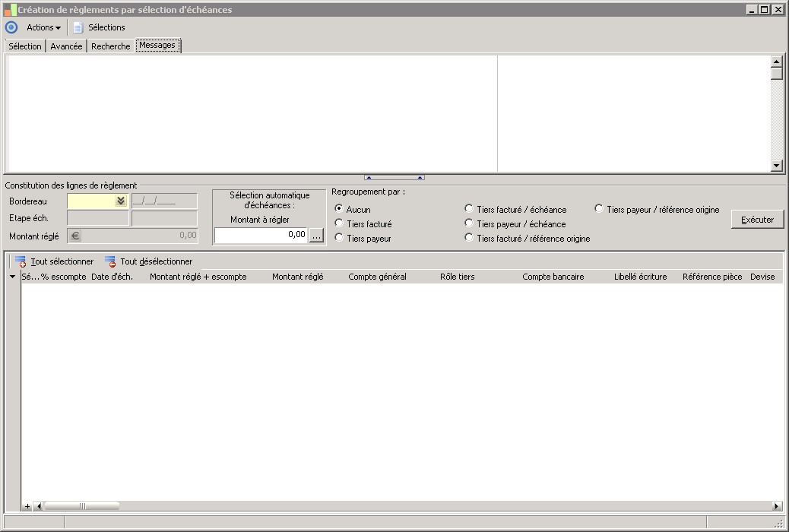Click the blue circular icon left of Actions
Screen dimensions: 789x532
point(11,27)
